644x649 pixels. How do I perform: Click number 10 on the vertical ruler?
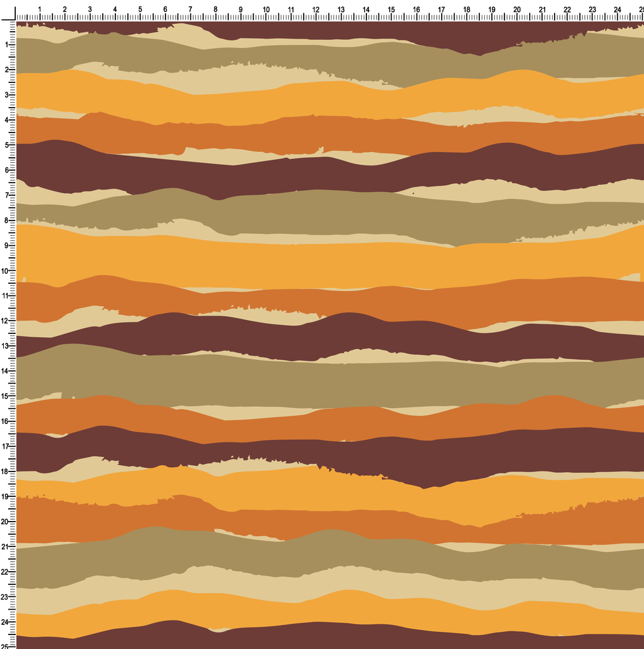[4, 271]
